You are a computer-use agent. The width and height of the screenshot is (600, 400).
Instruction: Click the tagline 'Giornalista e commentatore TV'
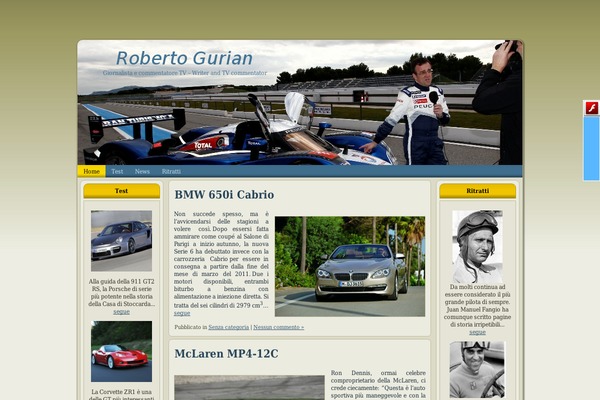click(x=145, y=73)
